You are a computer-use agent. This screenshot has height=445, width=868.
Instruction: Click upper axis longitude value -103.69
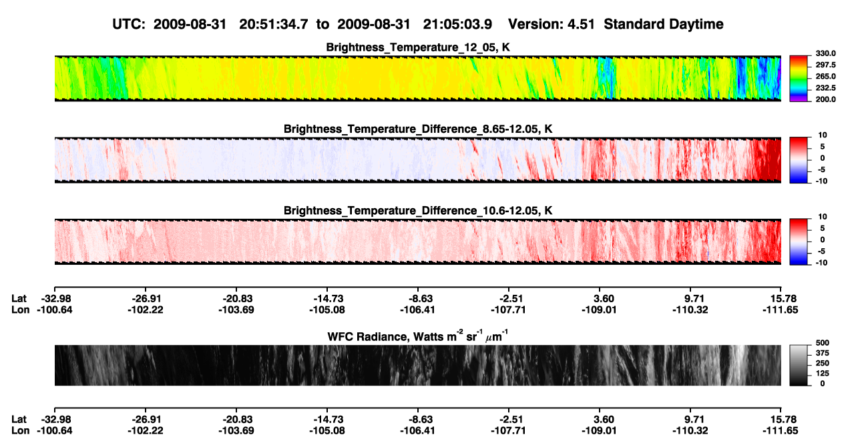[236, 310]
